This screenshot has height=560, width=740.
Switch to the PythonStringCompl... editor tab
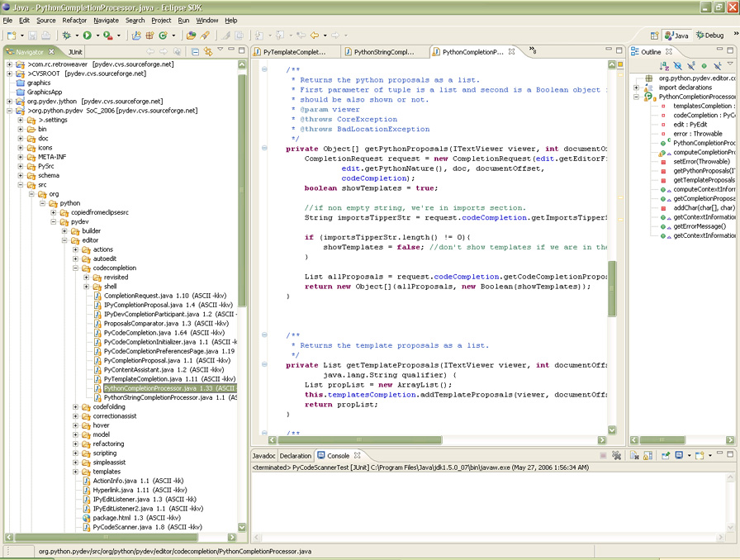384,52
